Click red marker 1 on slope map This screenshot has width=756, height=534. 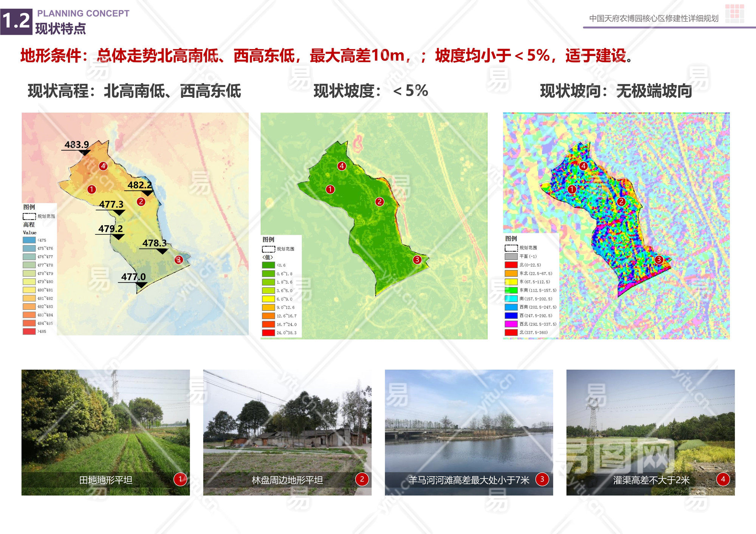click(x=330, y=189)
